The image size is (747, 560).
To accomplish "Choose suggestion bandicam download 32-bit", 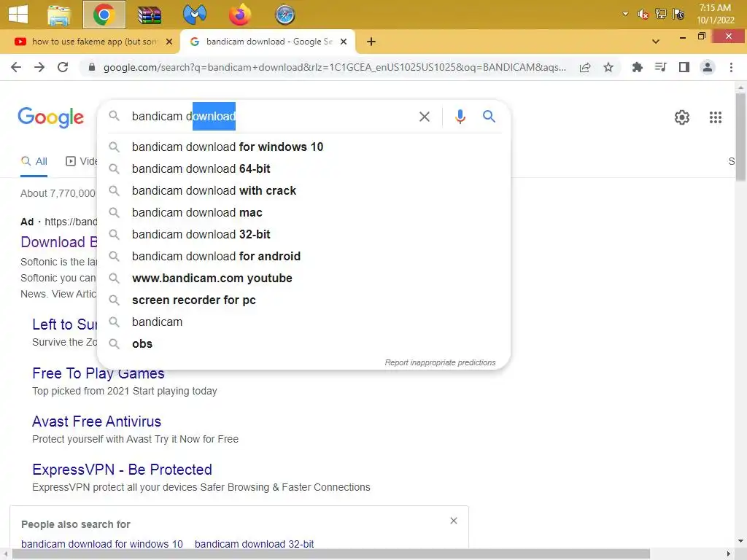I will 303,234.
